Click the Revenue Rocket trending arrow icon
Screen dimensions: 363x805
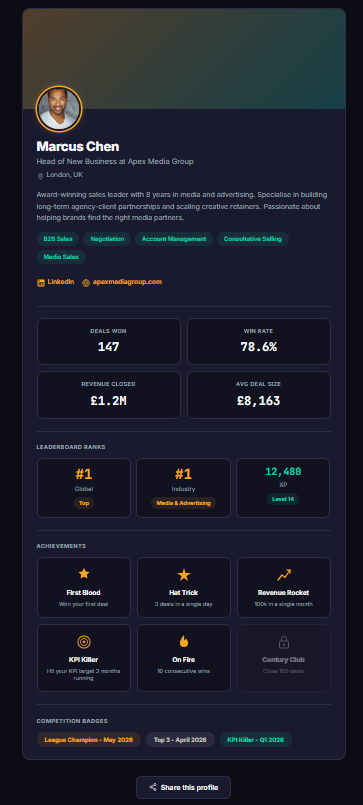tap(283, 575)
